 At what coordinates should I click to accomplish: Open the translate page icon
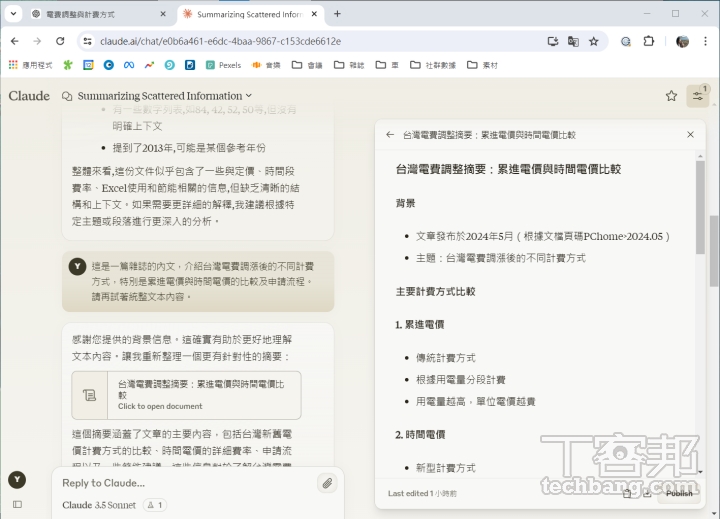(x=573, y=41)
